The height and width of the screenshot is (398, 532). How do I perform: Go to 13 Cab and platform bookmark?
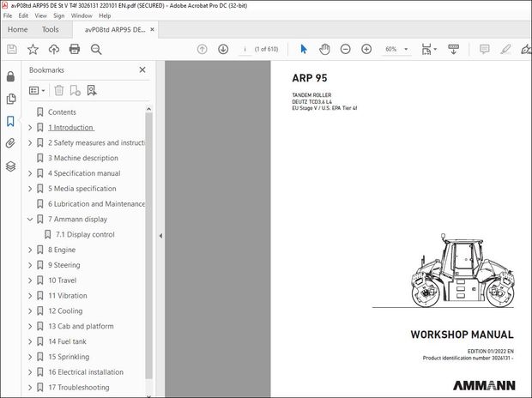81,326
